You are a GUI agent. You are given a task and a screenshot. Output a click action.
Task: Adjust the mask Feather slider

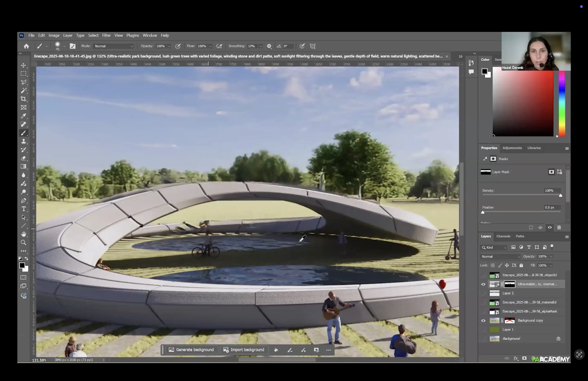coord(483,212)
